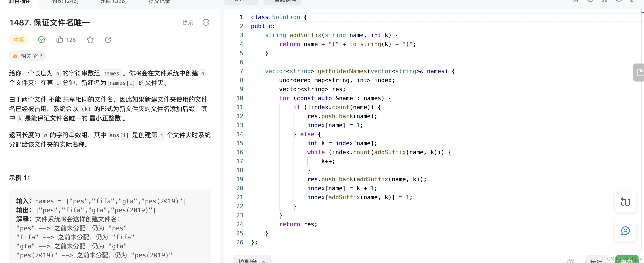Toggle the star favorite for this problem
Image resolution: width=644 pixels, height=263 pixels.
point(90,40)
